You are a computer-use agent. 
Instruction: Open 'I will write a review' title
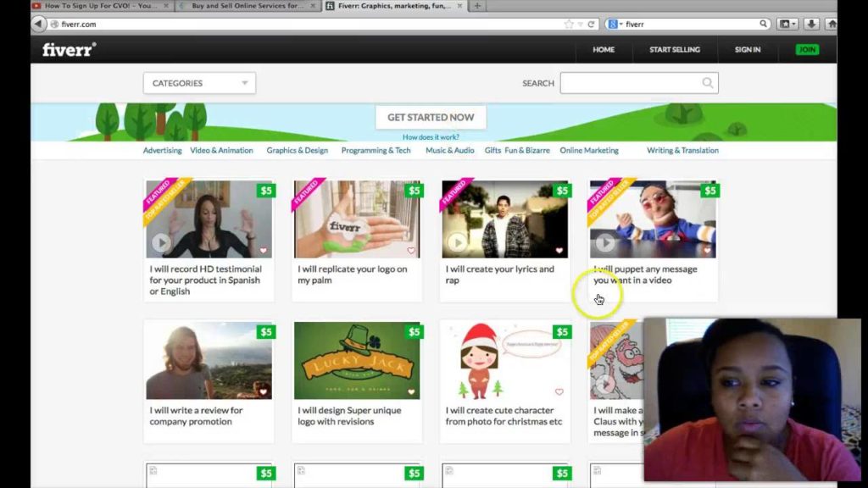tap(196, 415)
